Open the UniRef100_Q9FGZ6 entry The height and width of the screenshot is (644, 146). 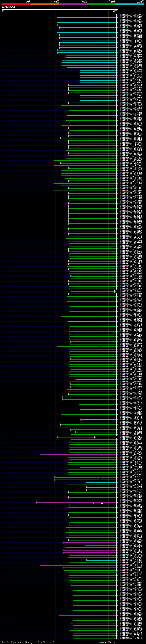pos(131,72)
